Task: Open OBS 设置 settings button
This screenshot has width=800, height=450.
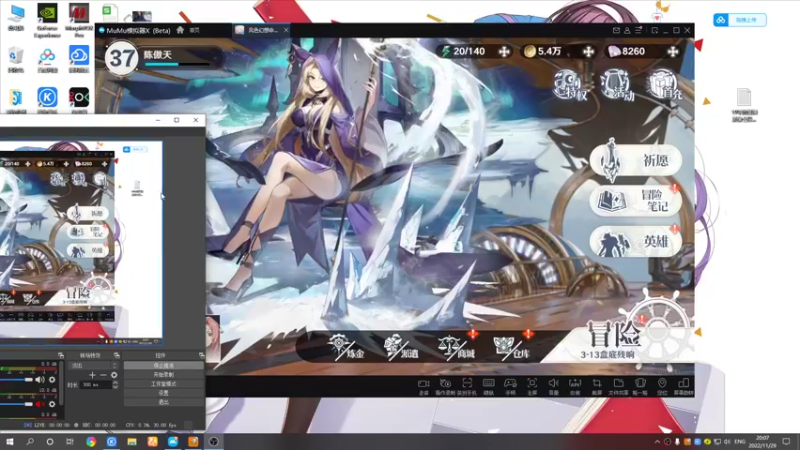Action: (163, 393)
